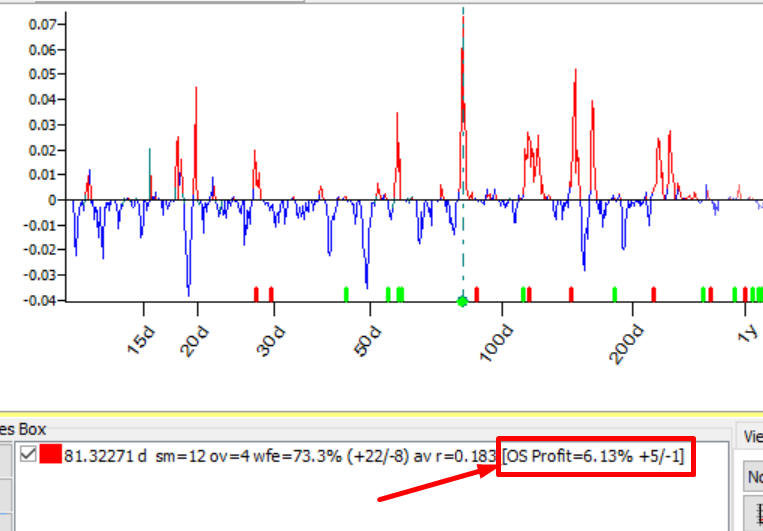
Task: Click the red color swatch of the cycle
Action: point(50,457)
